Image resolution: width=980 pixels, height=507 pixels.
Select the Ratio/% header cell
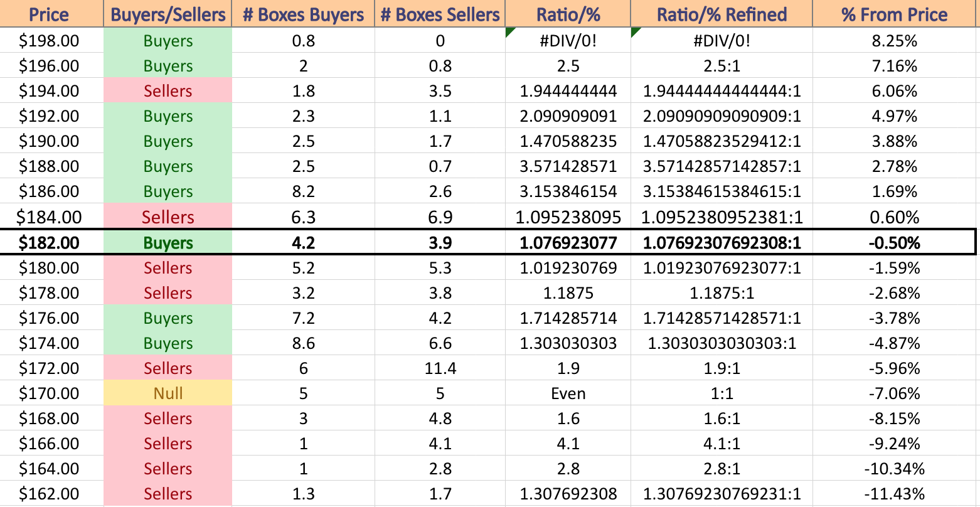568,14
